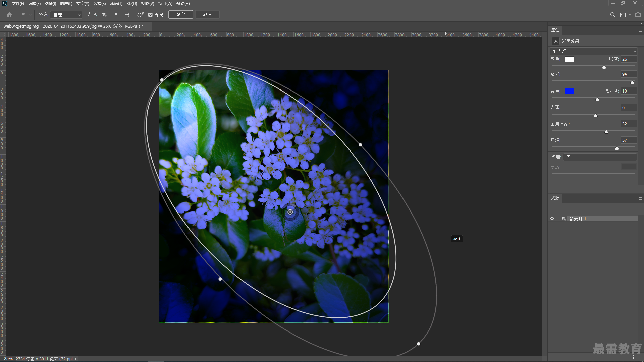Open the 纹理 texture dropdown 无

600,157
